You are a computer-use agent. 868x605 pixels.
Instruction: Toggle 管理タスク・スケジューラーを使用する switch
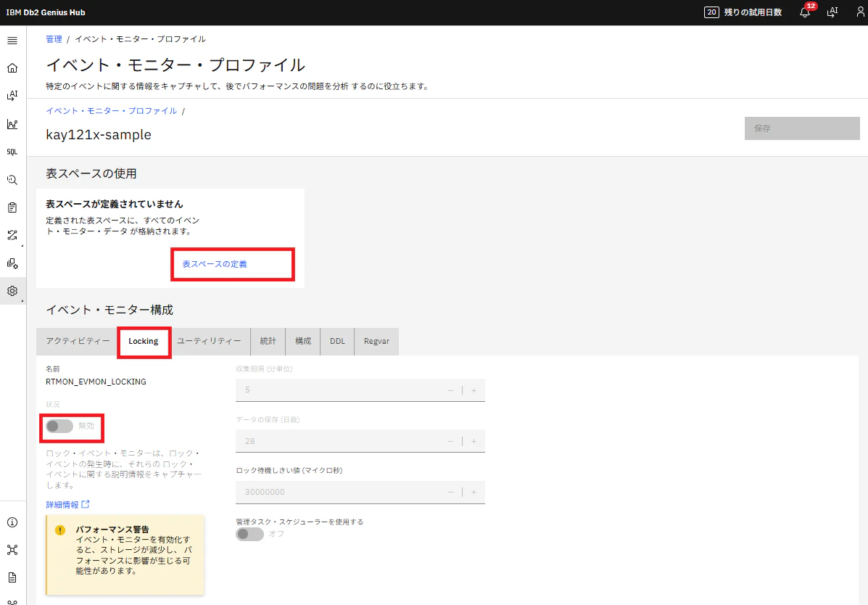click(x=249, y=534)
